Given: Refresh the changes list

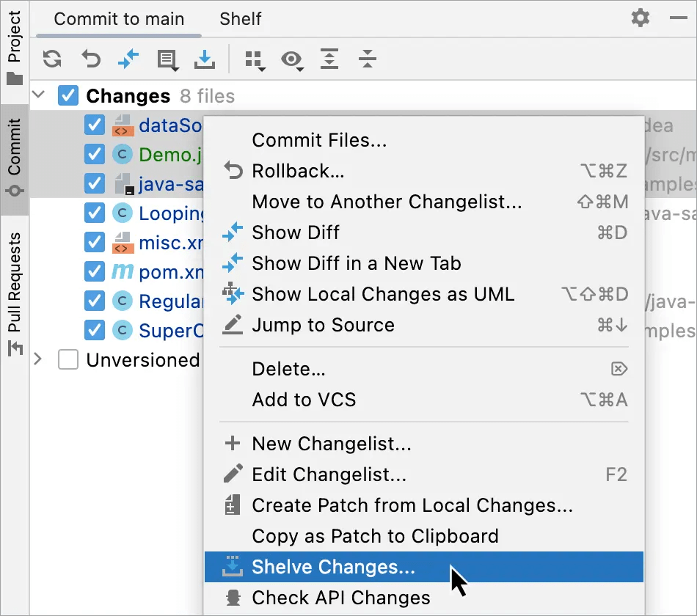Looking at the screenshot, I should (51, 60).
